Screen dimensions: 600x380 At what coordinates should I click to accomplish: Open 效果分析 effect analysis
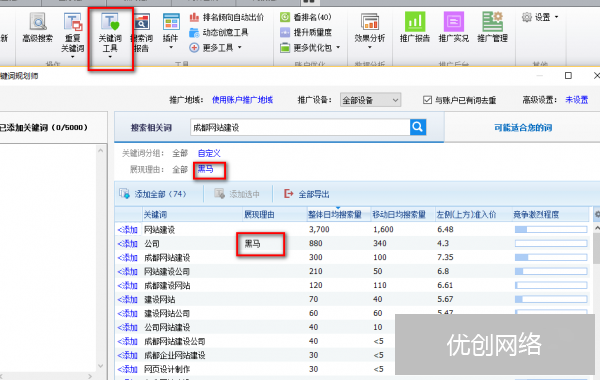point(370,28)
